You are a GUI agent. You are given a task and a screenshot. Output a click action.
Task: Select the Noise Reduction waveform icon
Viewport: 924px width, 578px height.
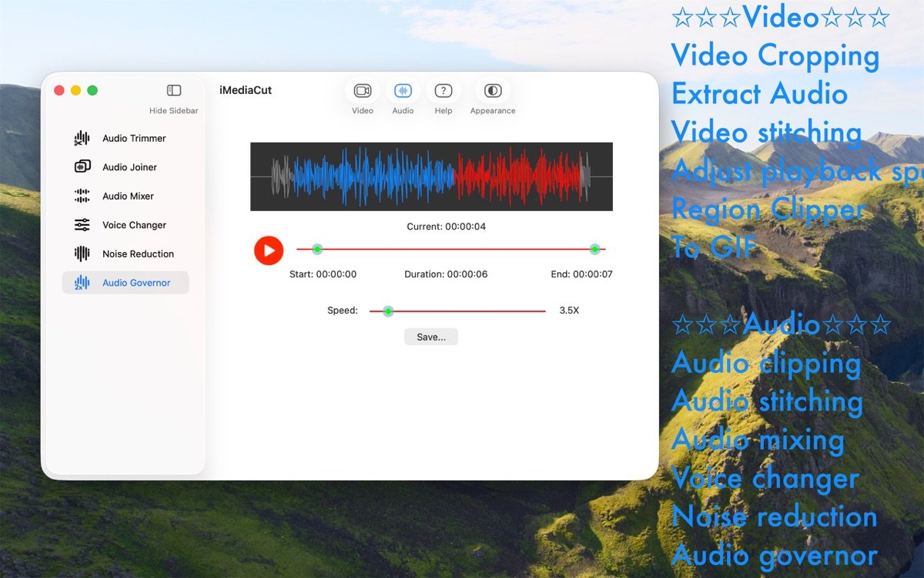82,254
